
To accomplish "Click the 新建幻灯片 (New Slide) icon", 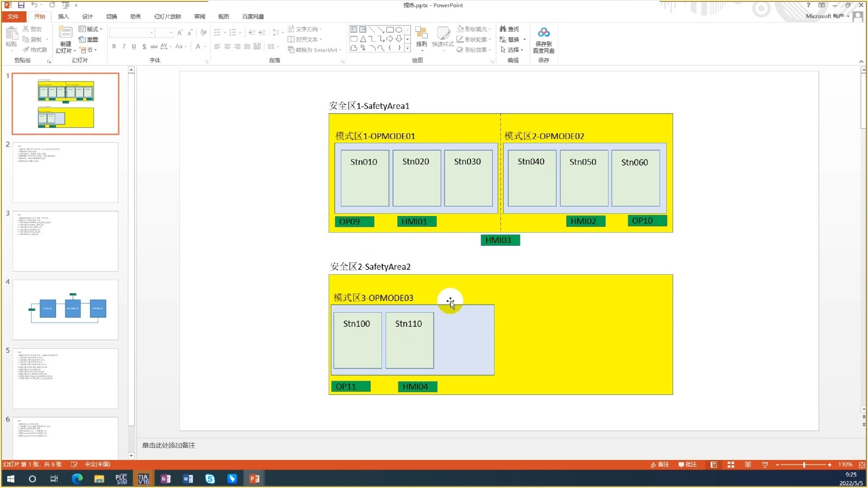I will coord(66,33).
